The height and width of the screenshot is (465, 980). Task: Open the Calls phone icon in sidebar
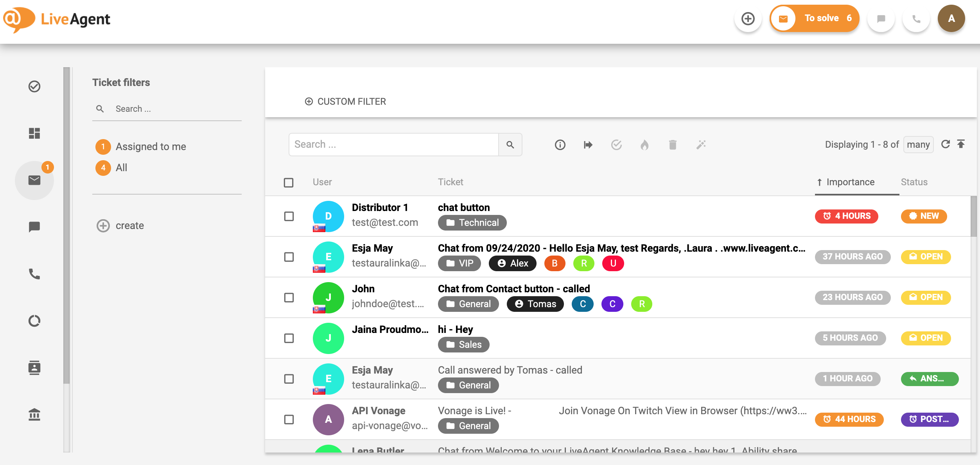[34, 274]
